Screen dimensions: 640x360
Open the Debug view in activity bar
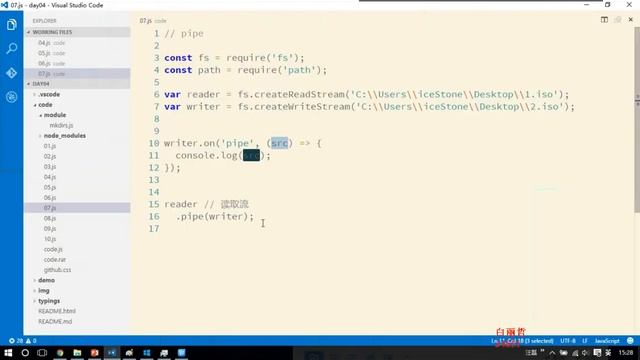[11, 97]
